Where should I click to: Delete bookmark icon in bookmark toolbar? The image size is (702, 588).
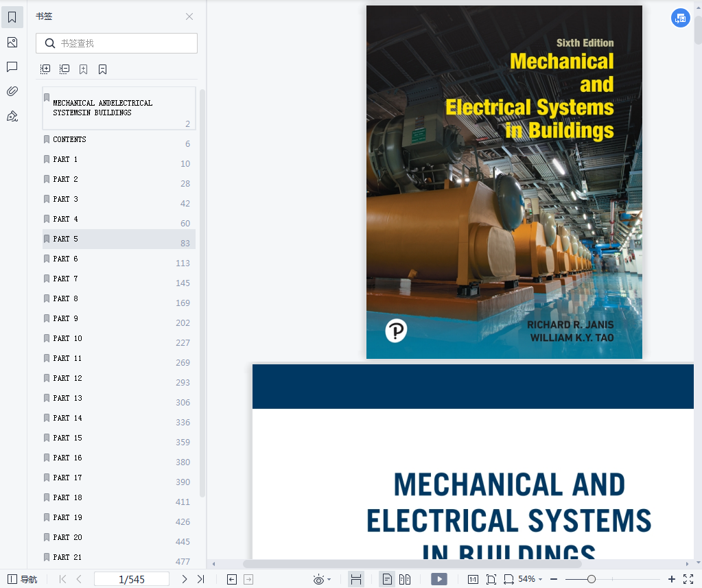tap(102, 69)
